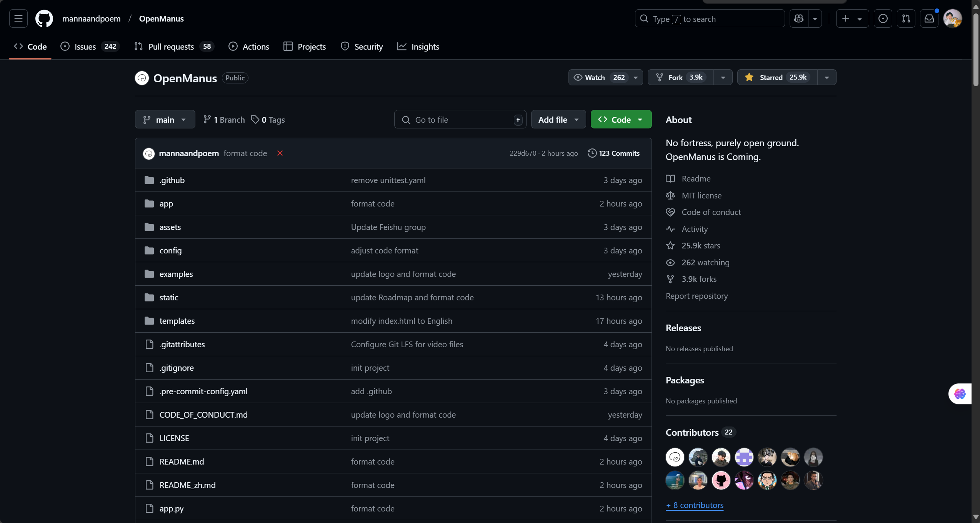
Task: Expand the green Code dropdown
Action: coord(621,120)
